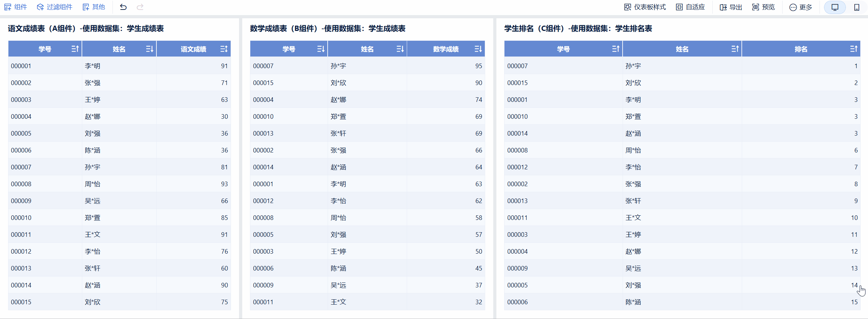Click the 排名 column header text
This screenshot has width=868, height=319.
click(x=801, y=49)
